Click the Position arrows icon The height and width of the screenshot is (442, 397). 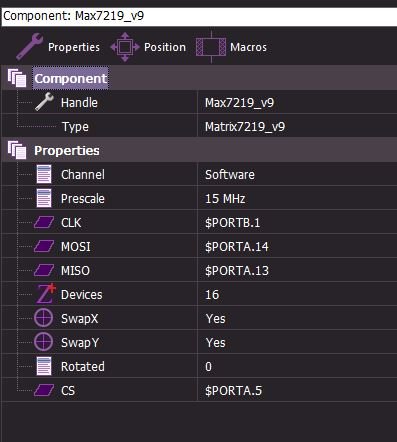point(125,47)
